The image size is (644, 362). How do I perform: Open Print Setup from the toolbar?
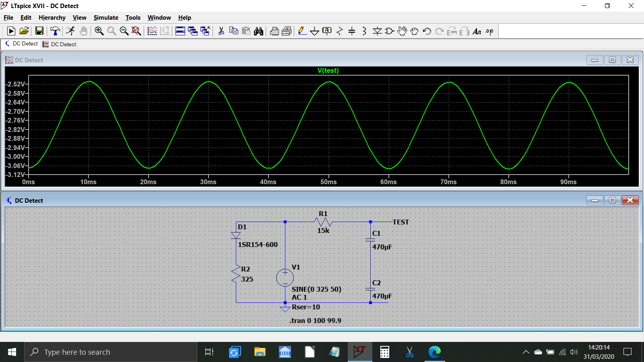pos(275,31)
